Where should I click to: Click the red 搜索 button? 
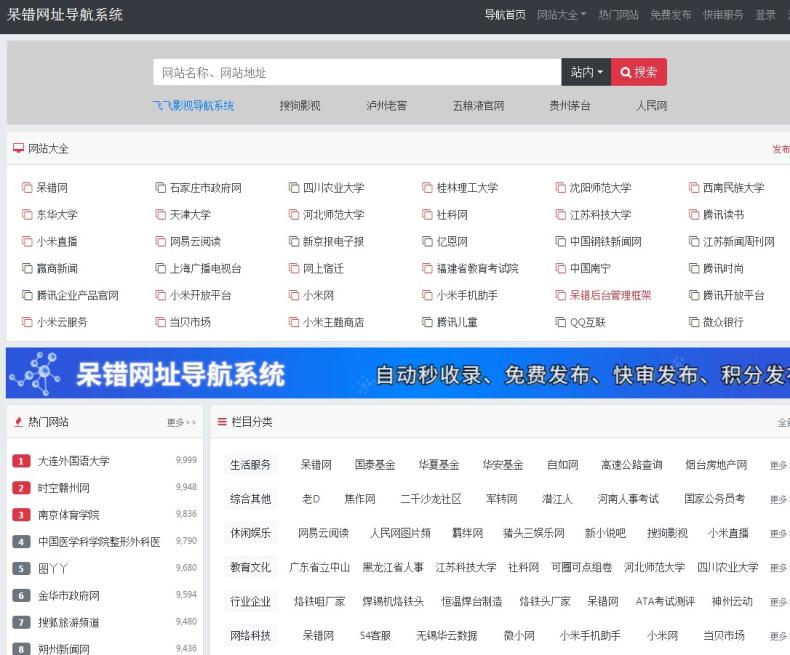639,72
